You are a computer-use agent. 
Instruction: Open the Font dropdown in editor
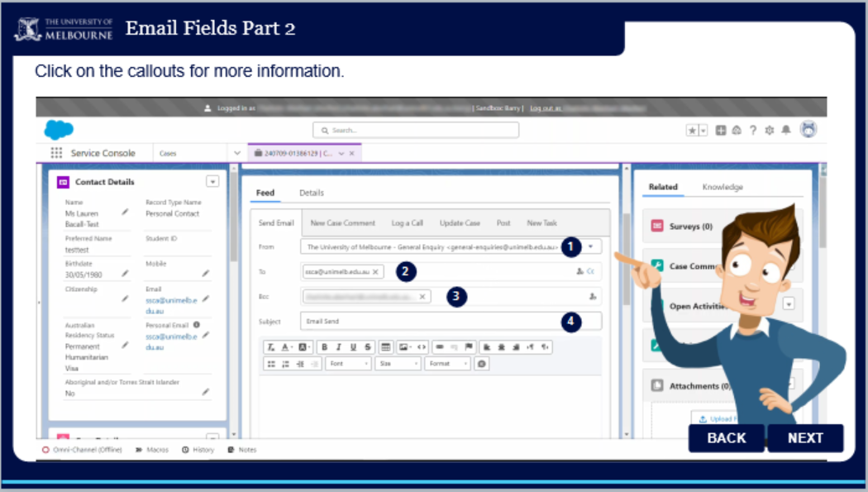tap(349, 364)
